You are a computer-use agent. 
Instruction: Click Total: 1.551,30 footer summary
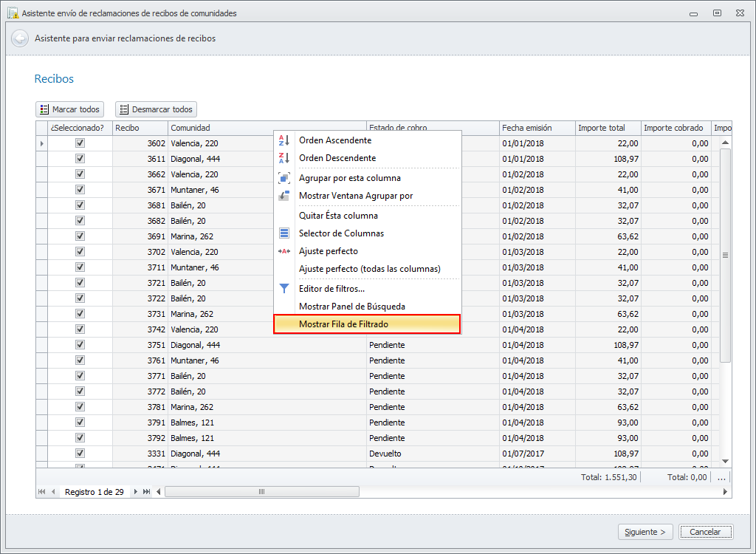[x=608, y=477]
